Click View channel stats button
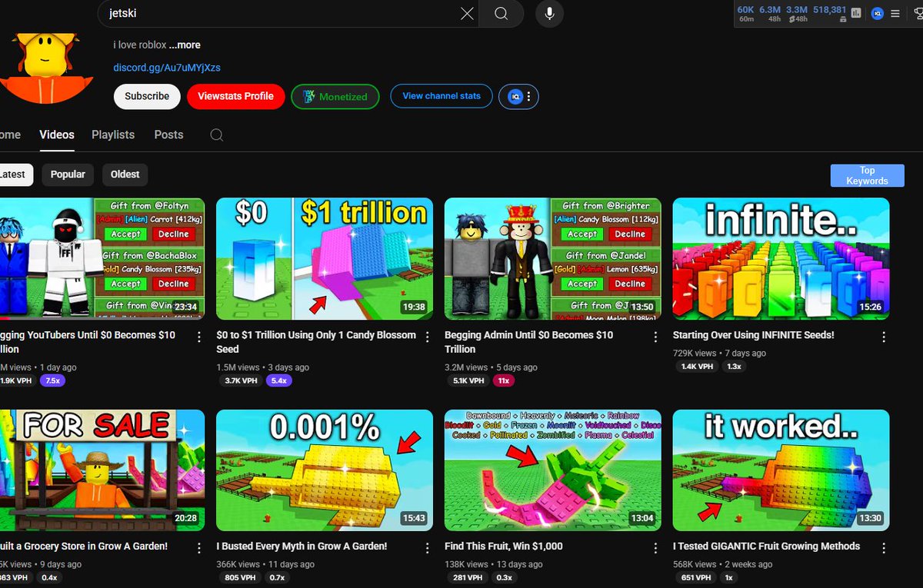 (442, 96)
